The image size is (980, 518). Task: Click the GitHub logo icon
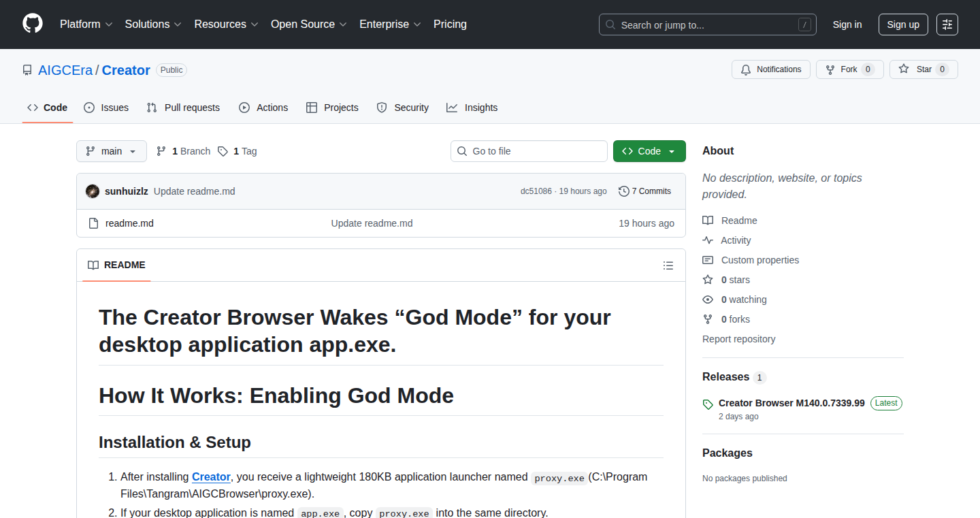click(33, 24)
